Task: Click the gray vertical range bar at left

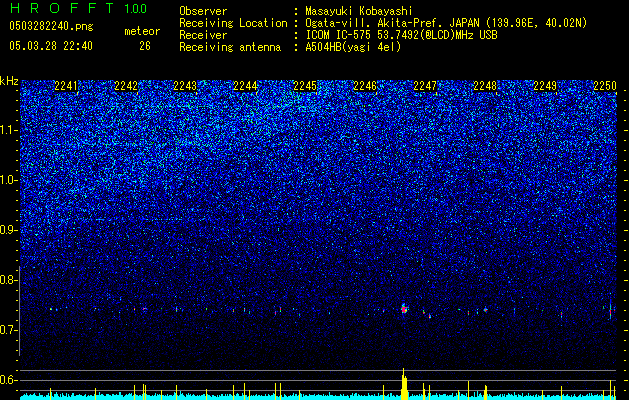Action: pyautogui.click(x=20, y=311)
